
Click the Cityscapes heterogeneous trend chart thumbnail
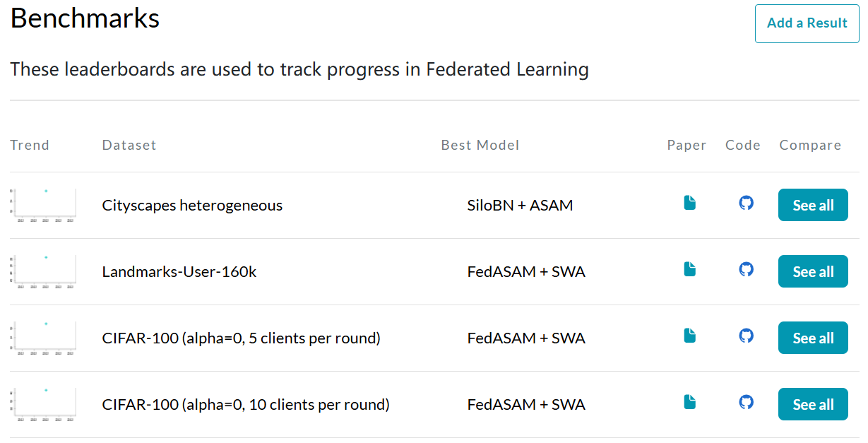(43, 205)
